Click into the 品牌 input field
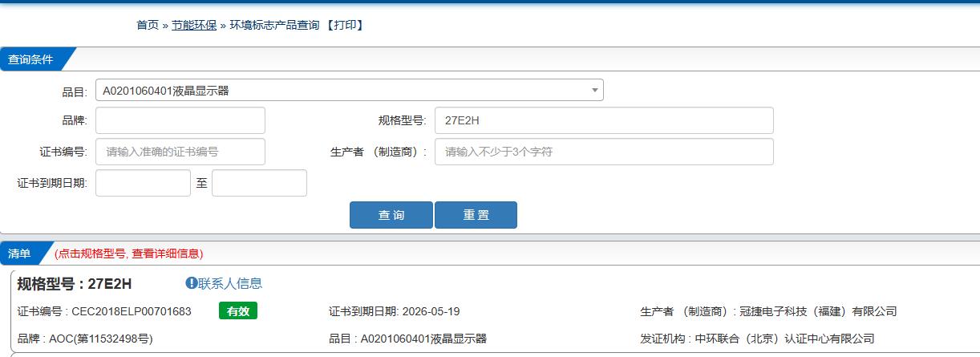This screenshot has width=980, height=357. pos(180,120)
